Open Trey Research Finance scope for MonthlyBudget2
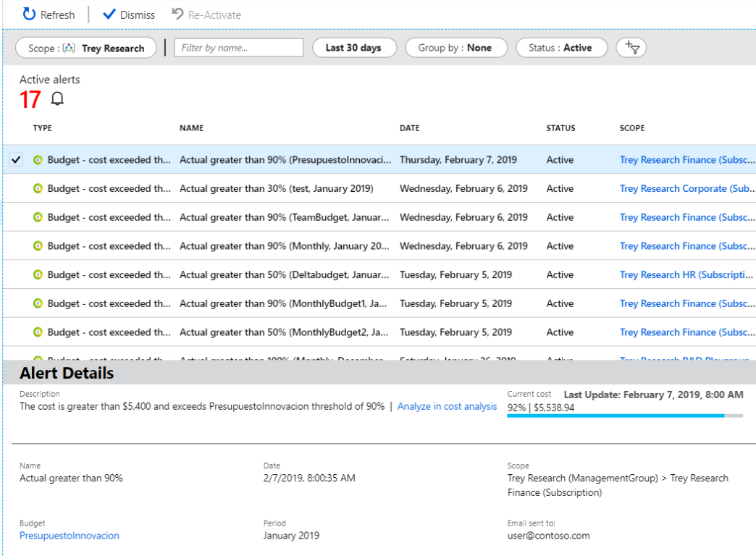This screenshot has width=756, height=556. 687,332
